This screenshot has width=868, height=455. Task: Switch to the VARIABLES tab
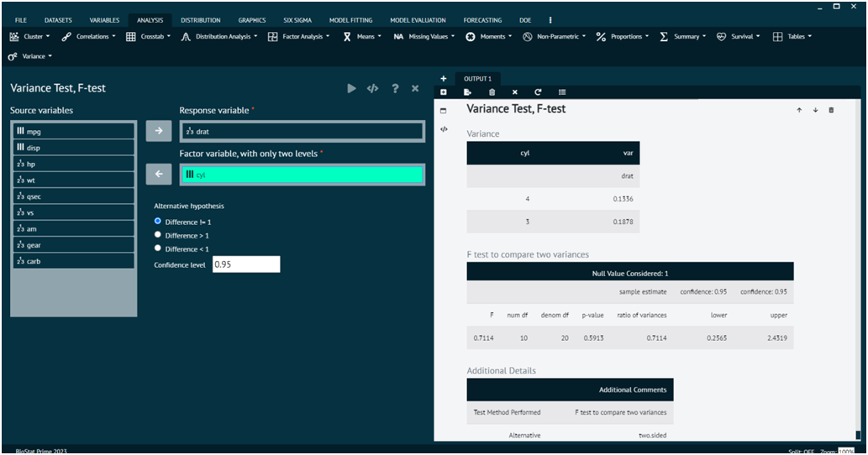tap(105, 20)
